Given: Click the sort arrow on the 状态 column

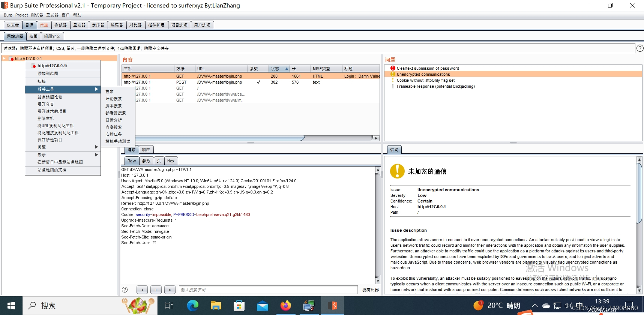Looking at the screenshot, I should (x=287, y=69).
